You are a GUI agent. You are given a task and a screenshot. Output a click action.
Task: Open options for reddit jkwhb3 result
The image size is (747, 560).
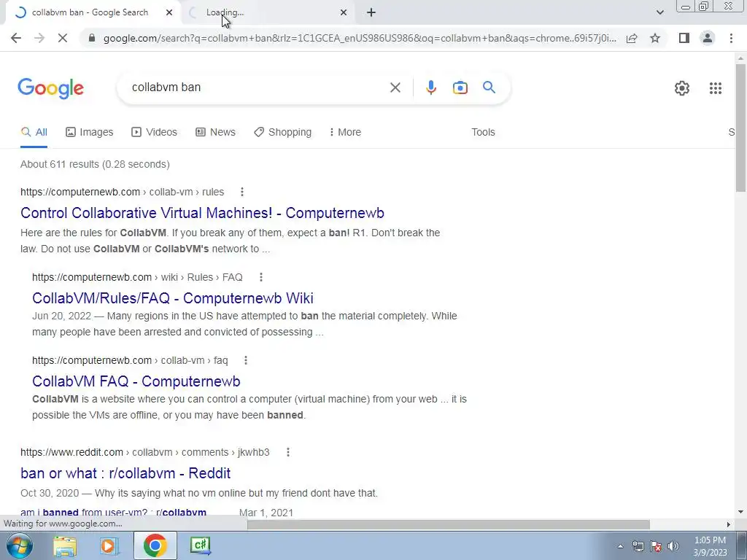(287, 452)
